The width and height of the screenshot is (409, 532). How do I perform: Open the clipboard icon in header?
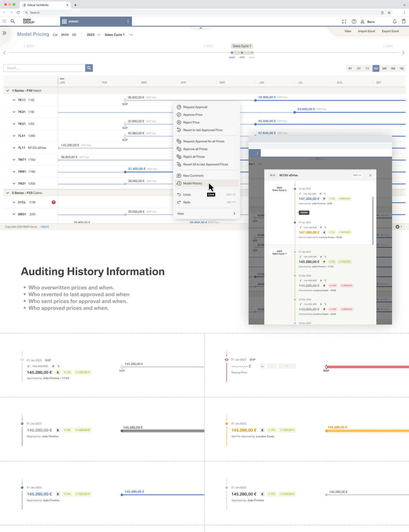(x=403, y=21)
